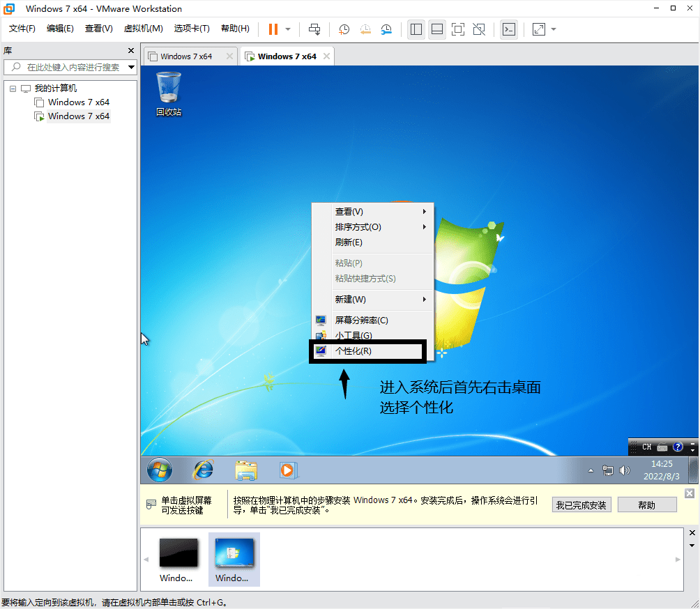Take a snapshot of this VM
The width and height of the screenshot is (700, 609).
coord(344,29)
